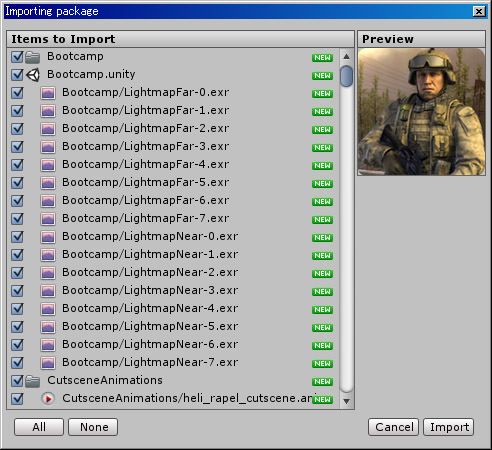The width and height of the screenshot is (492, 450).
Task: Select the CutsceneAnimations folder name
Action: click(x=105, y=380)
